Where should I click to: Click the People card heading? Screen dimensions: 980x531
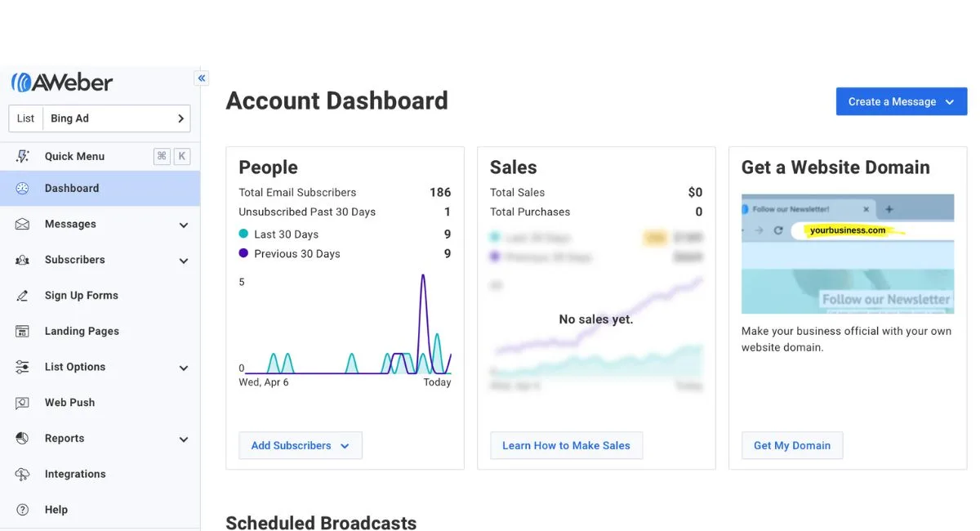(268, 167)
